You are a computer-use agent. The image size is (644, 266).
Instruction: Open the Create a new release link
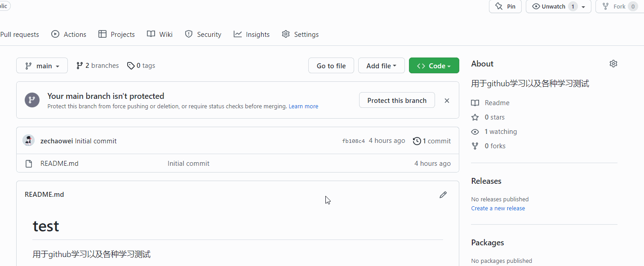click(497, 208)
